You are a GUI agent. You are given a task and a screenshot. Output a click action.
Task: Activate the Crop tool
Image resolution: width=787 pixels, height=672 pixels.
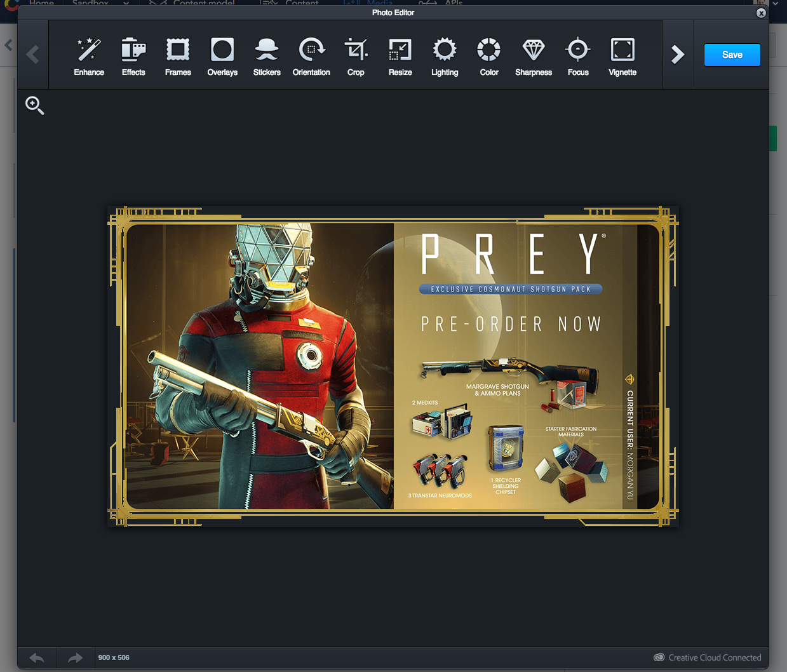(356, 57)
